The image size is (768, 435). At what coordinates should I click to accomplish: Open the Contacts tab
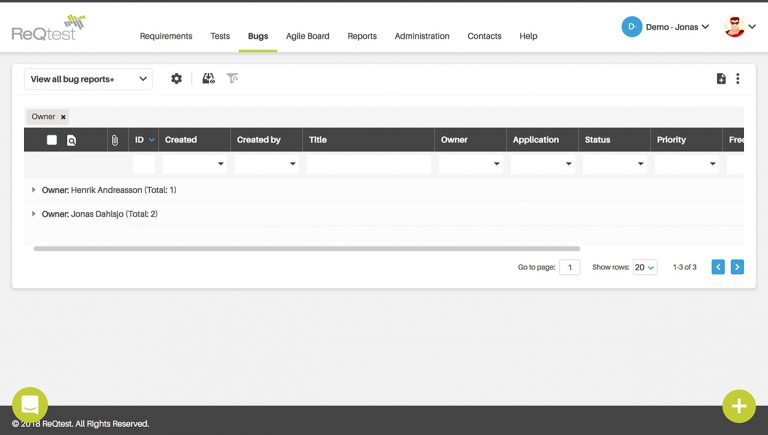click(x=484, y=36)
